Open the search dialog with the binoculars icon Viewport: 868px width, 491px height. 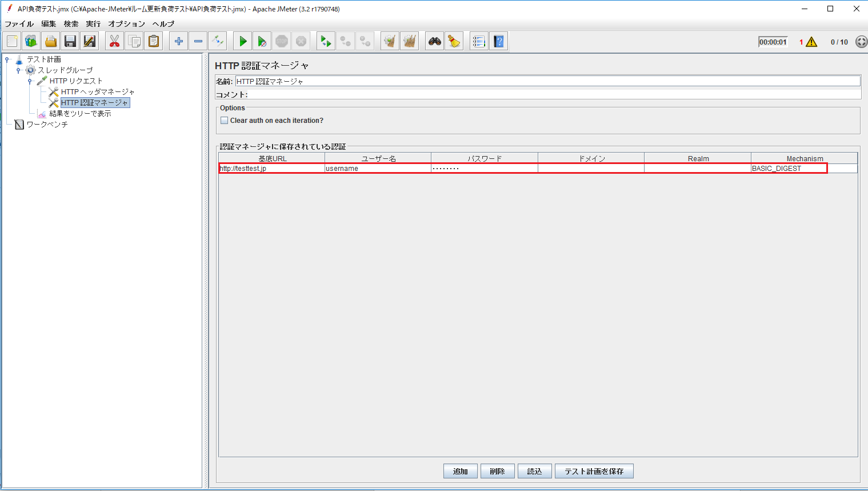(x=434, y=41)
